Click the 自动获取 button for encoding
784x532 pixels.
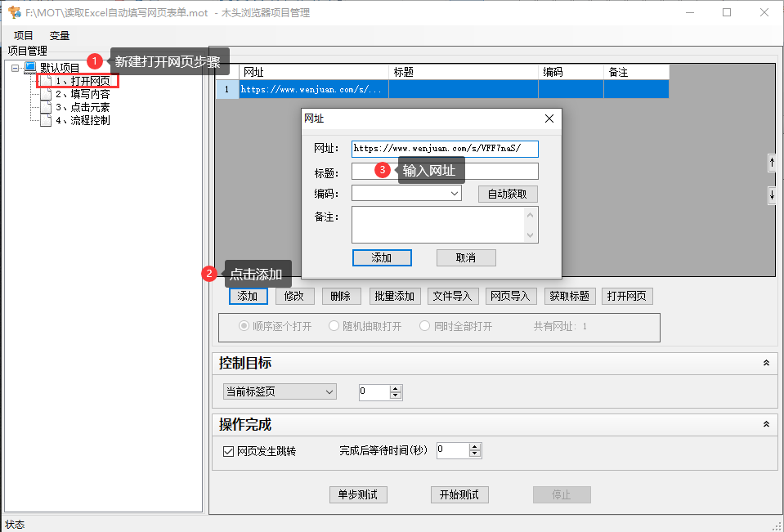pyautogui.click(x=507, y=193)
